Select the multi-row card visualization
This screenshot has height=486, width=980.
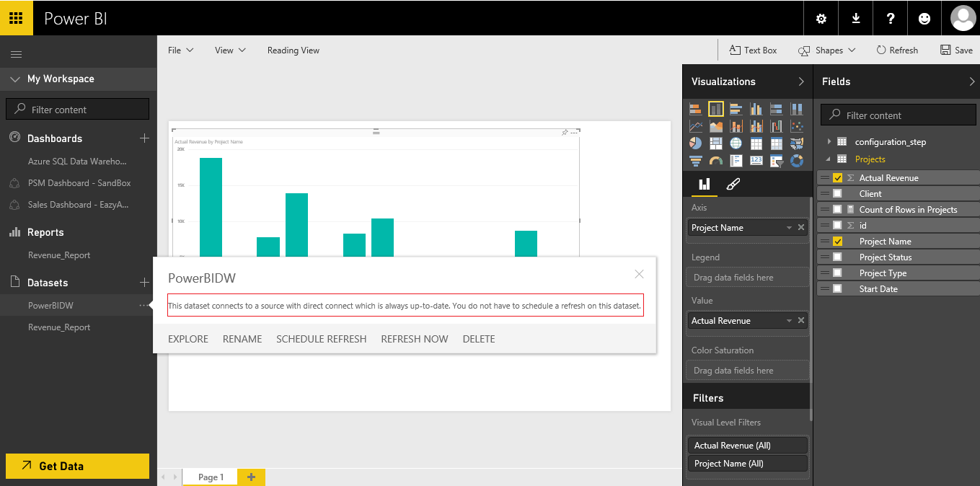[x=736, y=161]
